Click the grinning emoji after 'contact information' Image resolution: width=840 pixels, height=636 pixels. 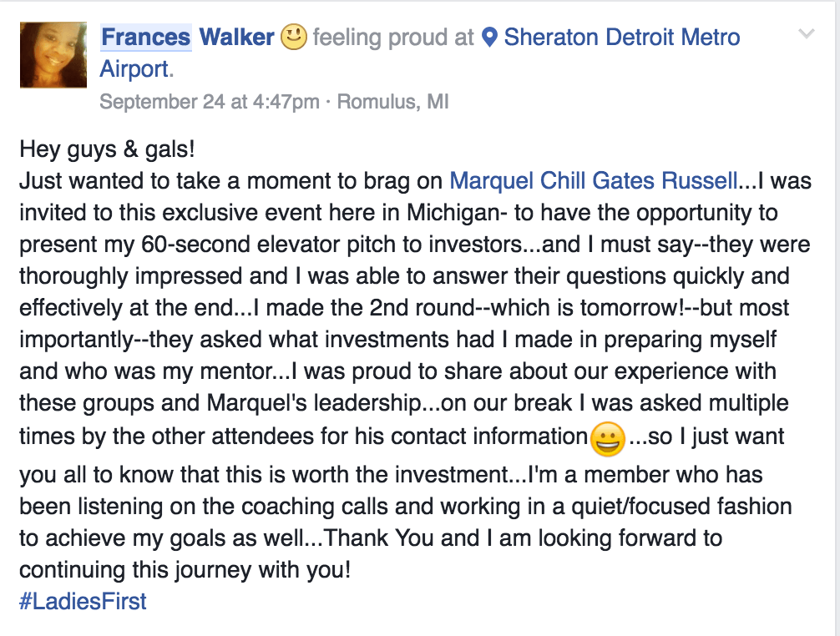click(x=607, y=439)
